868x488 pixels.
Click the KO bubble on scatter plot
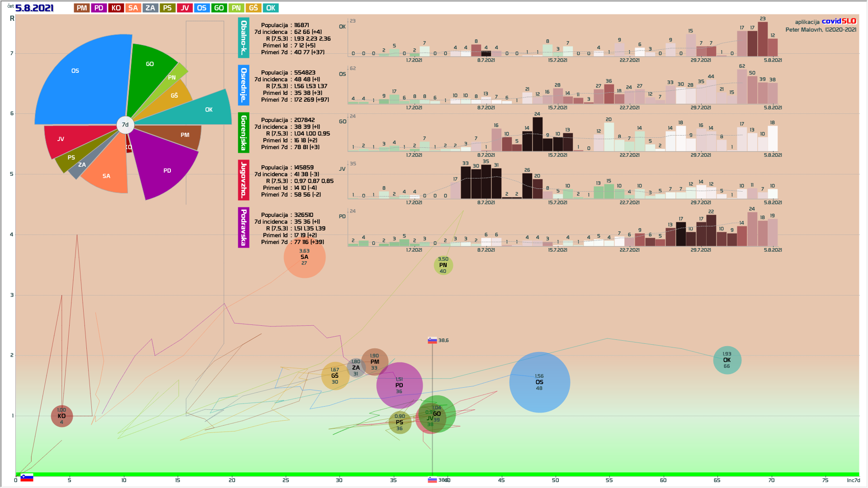tap(61, 416)
